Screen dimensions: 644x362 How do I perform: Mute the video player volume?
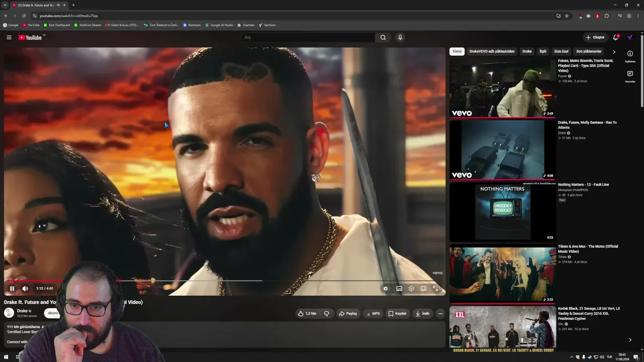pyautogui.click(x=25, y=289)
